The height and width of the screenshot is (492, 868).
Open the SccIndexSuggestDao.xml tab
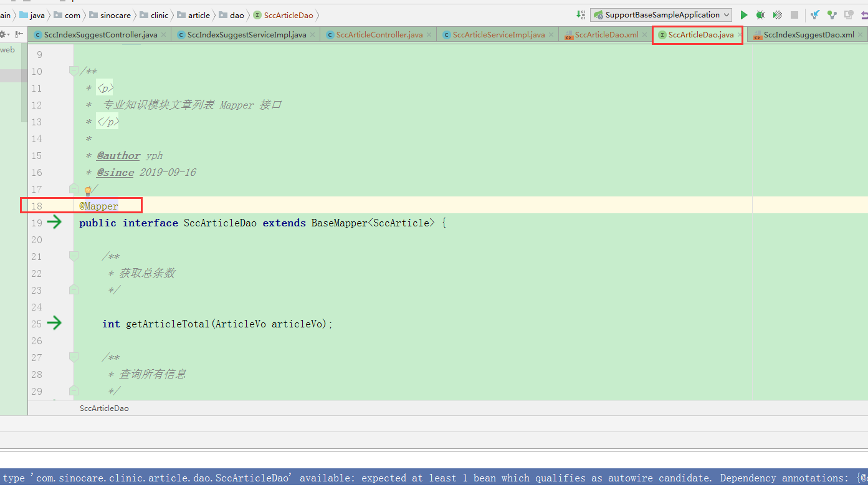[808, 35]
